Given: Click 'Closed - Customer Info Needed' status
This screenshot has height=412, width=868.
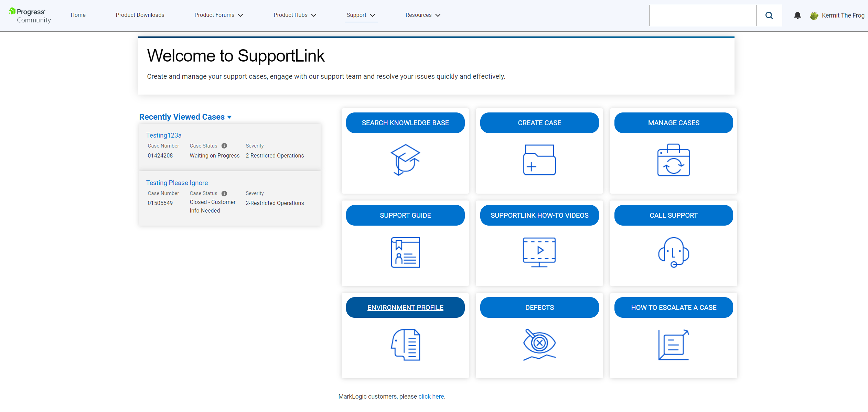Looking at the screenshot, I should (213, 206).
